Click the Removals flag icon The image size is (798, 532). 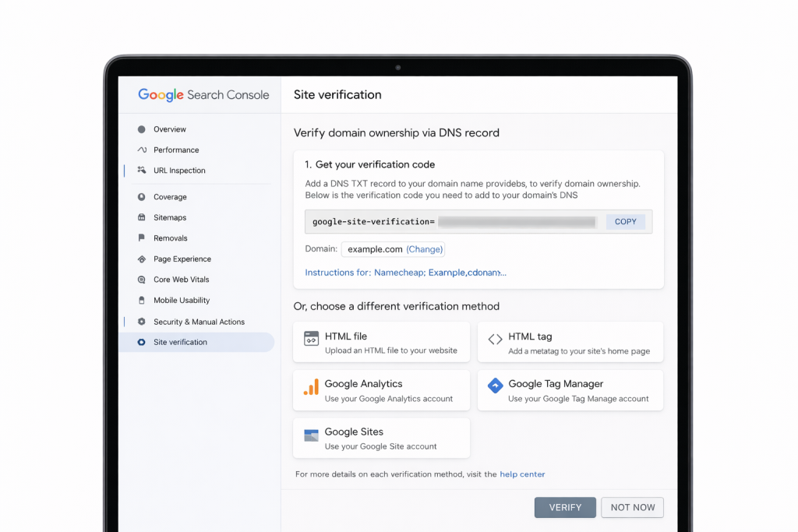(x=142, y=238)
